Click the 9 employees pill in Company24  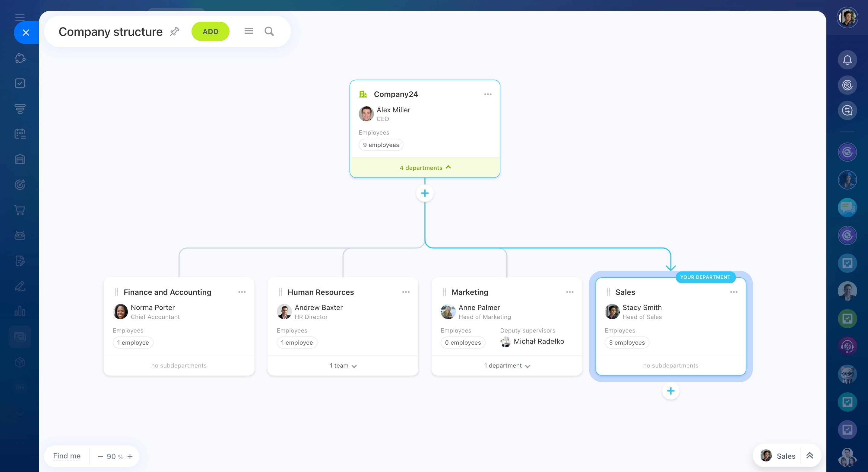point(381,145)
